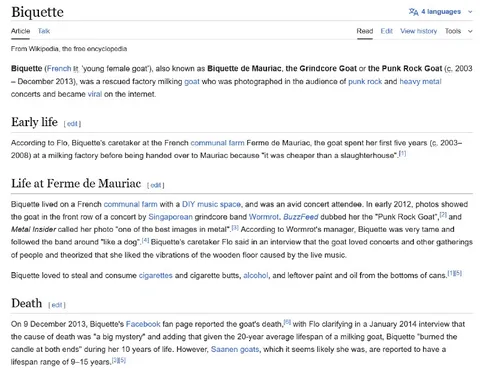This screenshot has height=382, width=480.
Task: Open the Tools menu label
Action: (453, 31)
